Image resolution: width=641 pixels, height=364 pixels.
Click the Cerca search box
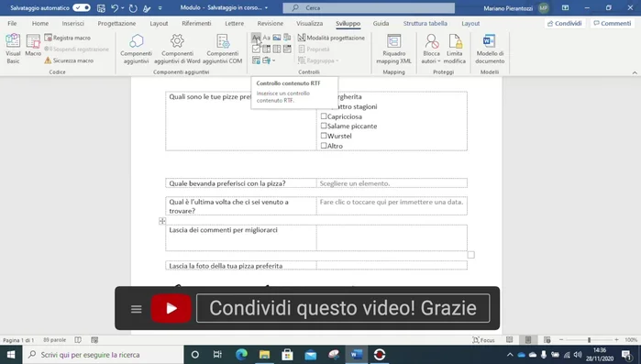[x=369, y=7]
